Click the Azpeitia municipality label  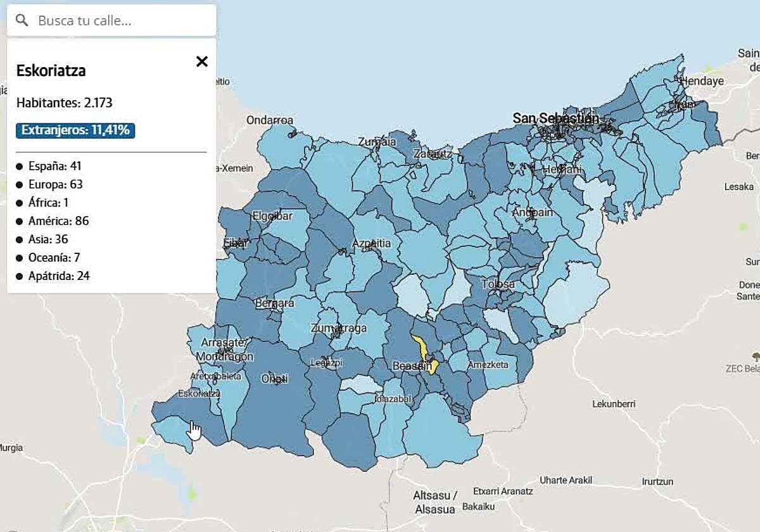click(x=371, y=243)
